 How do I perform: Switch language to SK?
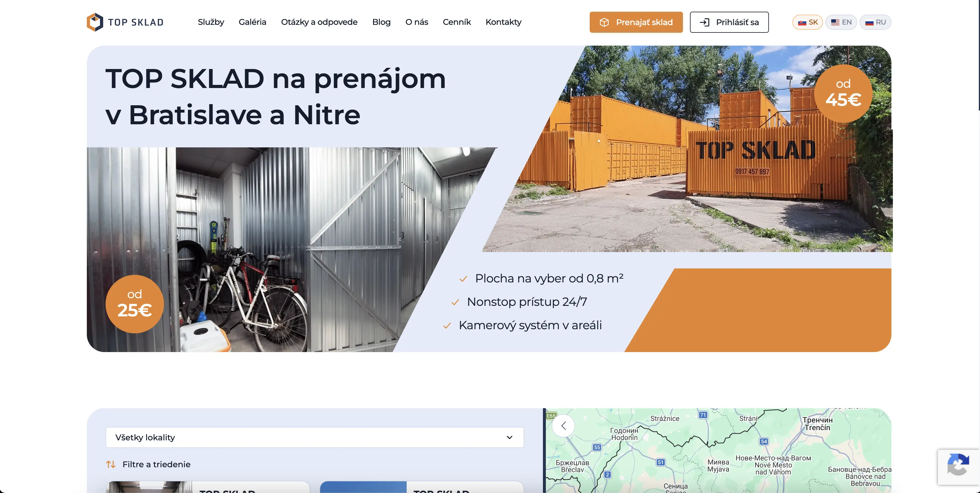pos(808,23)
